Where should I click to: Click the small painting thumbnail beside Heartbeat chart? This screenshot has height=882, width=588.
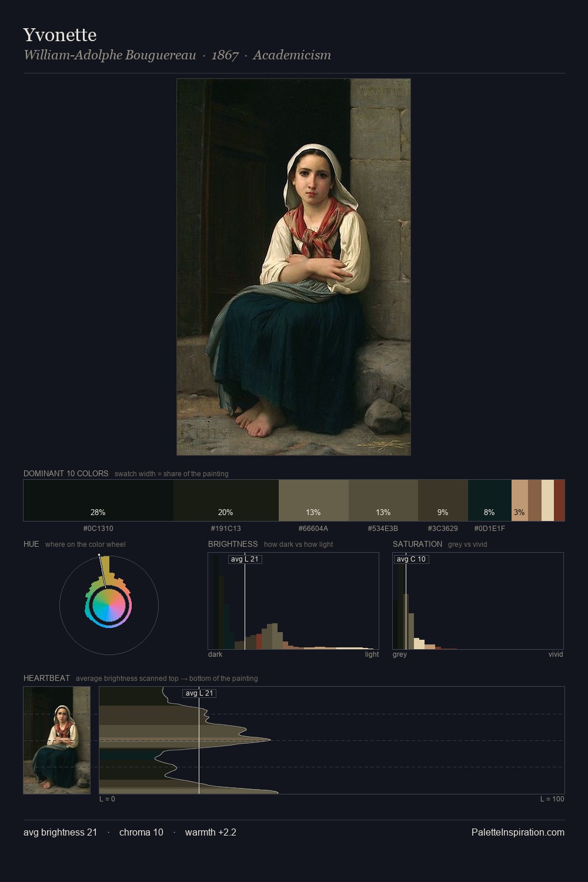(x=57, y=740)
